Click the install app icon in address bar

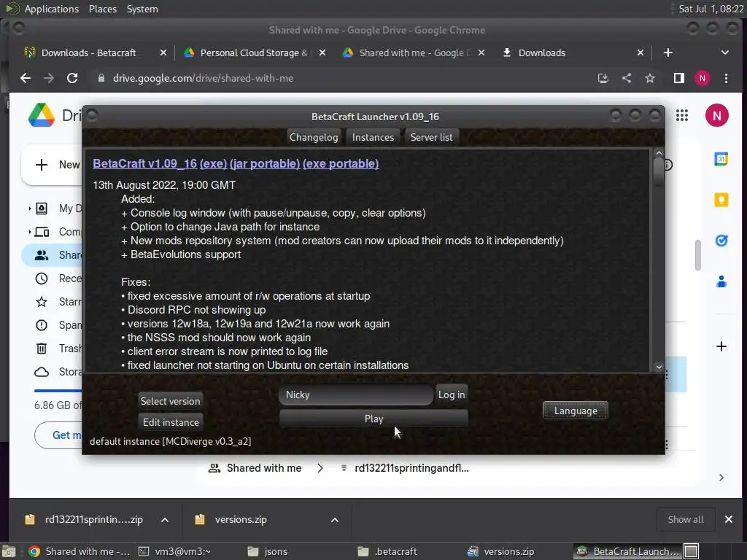603,78
